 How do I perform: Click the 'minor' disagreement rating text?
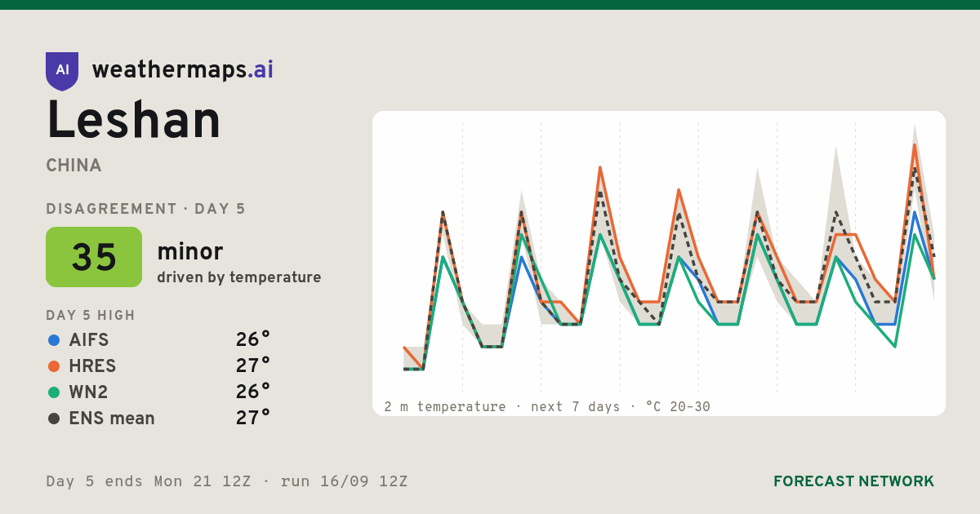tap(190, 252)
